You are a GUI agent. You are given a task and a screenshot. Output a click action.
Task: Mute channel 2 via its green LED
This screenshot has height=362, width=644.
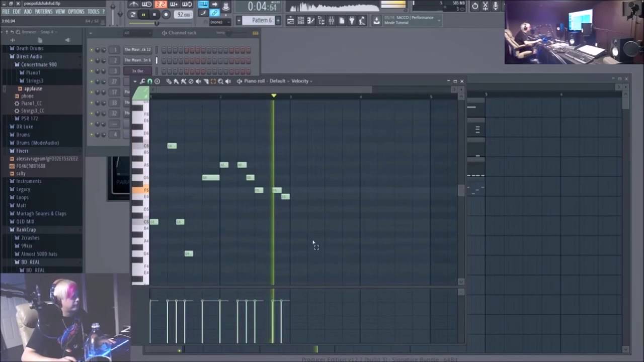point(91,60)
